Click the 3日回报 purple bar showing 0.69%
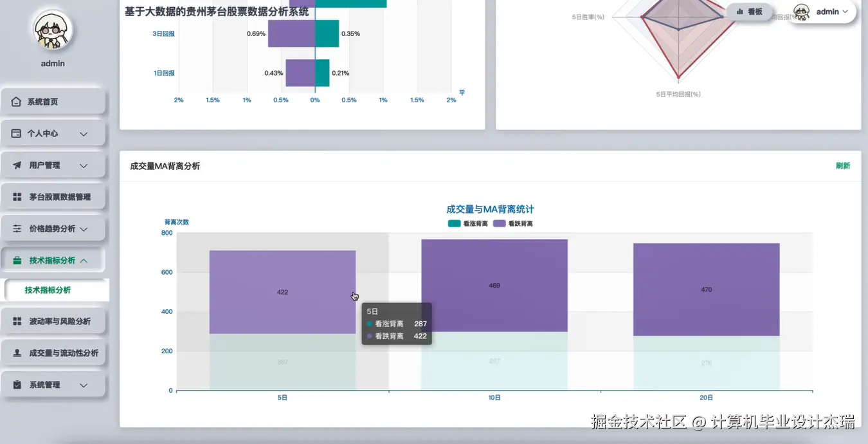The width and height of the screenshot is (868, 444). click(291, 33)
